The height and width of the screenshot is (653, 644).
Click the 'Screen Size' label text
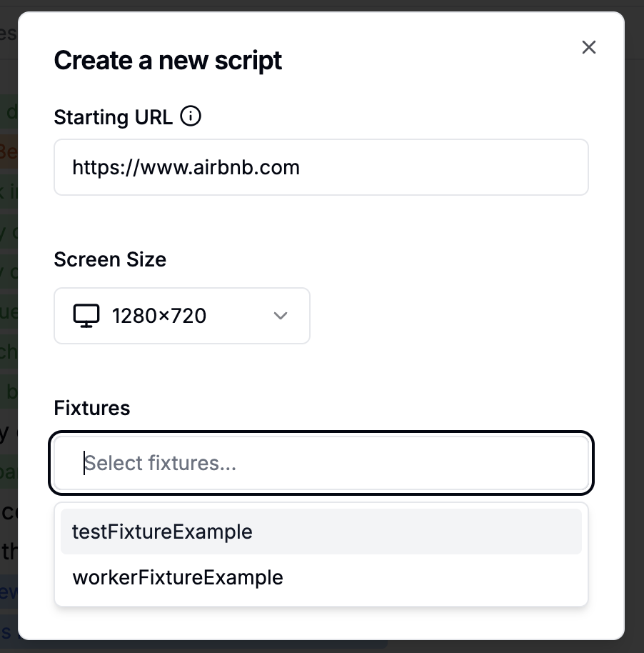[110, 259]
